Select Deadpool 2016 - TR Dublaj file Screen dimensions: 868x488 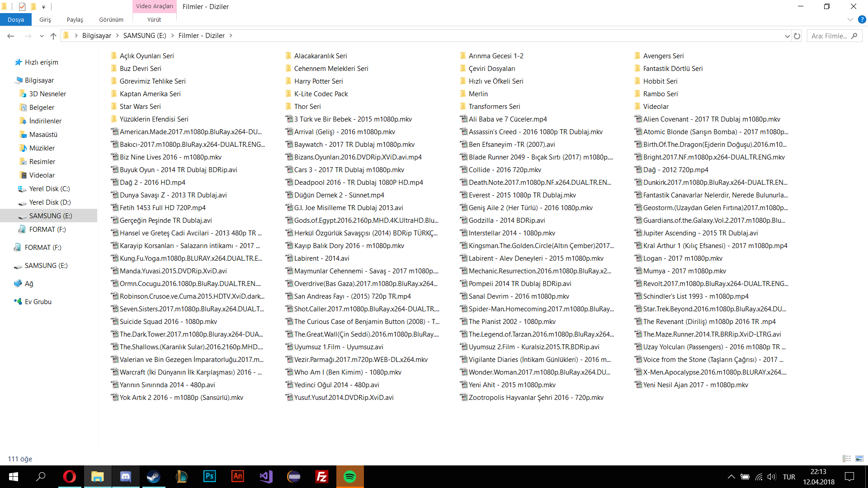coord(359,183)
